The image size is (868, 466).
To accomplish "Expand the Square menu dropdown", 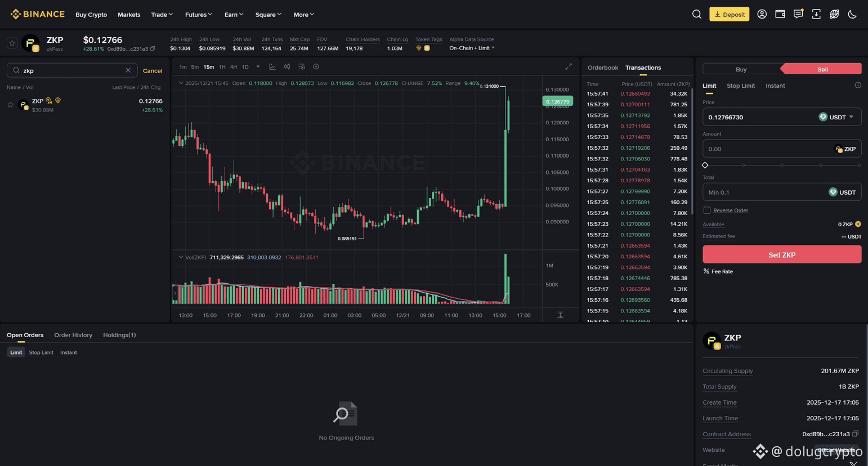I will tap(268, 15).
